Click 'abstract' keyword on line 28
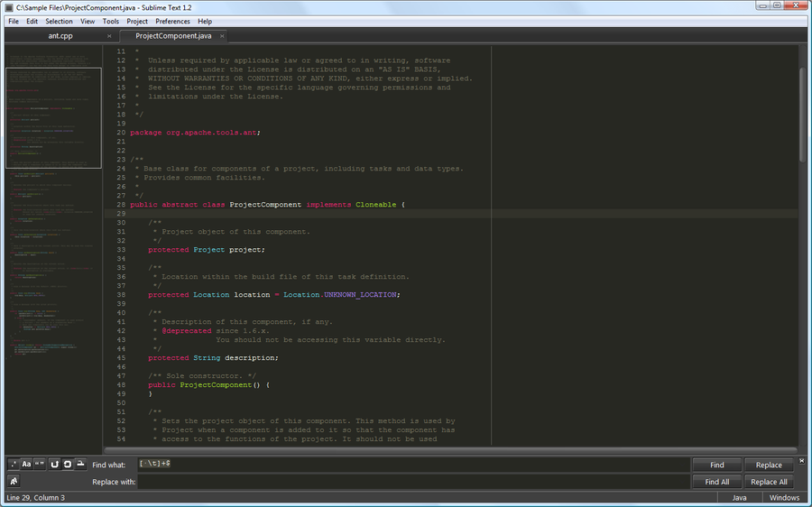812x507 pixels. point(180,205)
